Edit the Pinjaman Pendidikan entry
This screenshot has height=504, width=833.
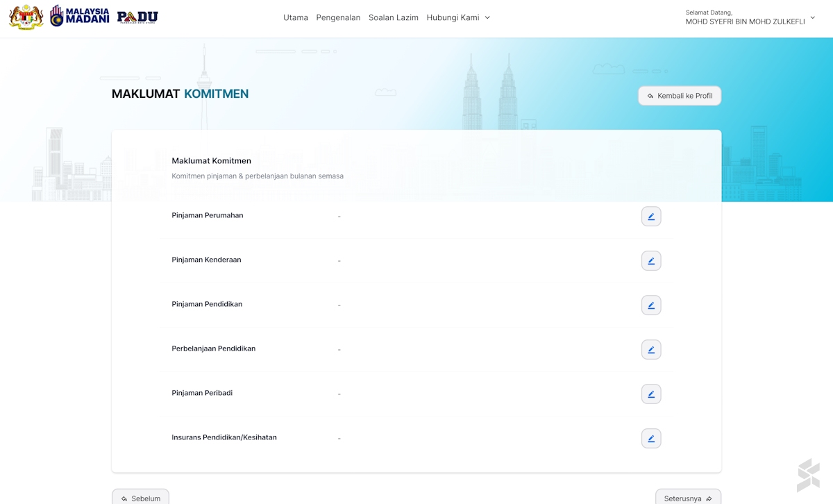[650, 305]
